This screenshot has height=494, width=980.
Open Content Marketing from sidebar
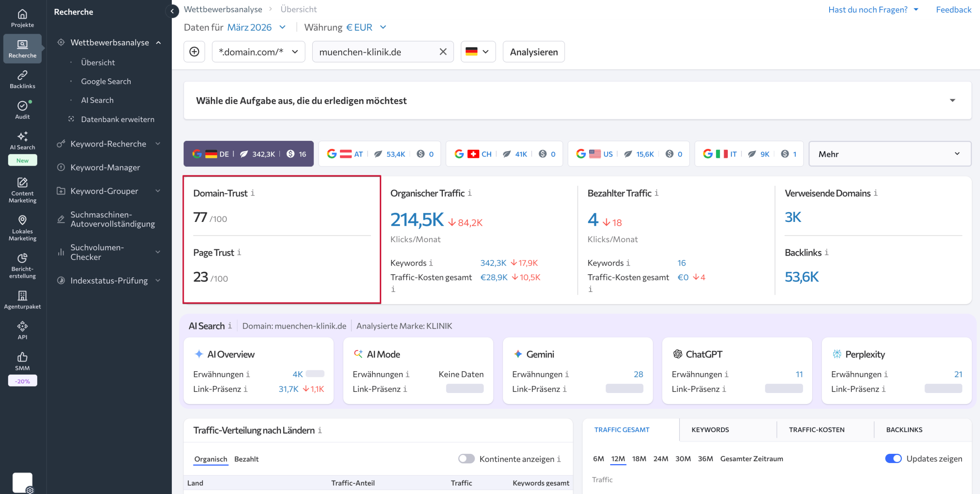coord(22,190)
